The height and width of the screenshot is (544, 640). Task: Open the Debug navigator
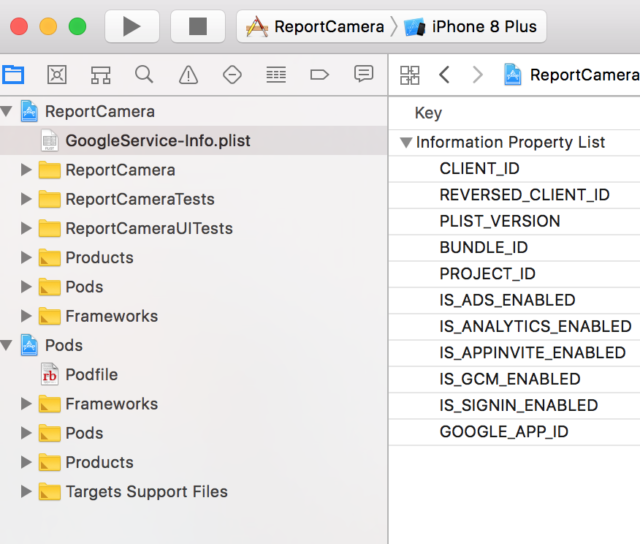coord(276,75)
